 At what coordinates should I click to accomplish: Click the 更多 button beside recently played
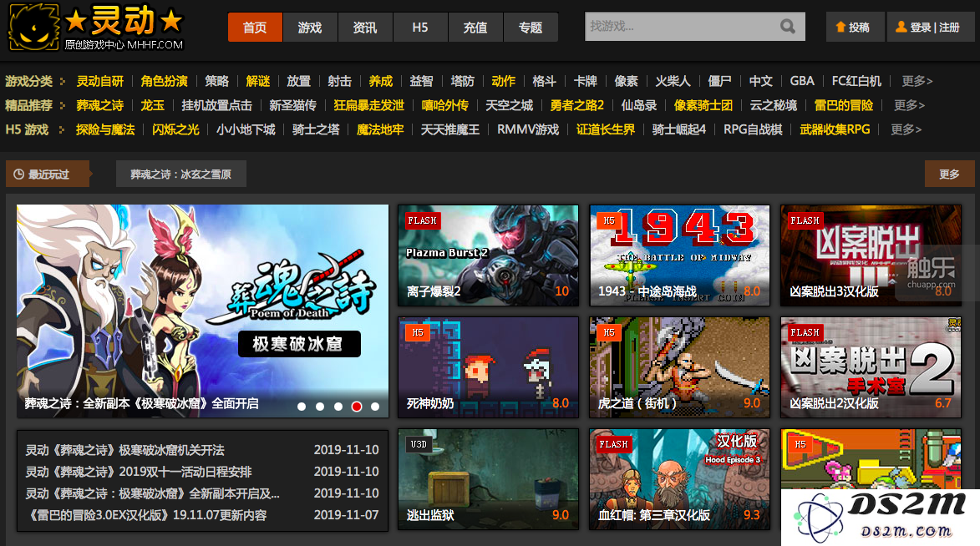tap(949, 174)
